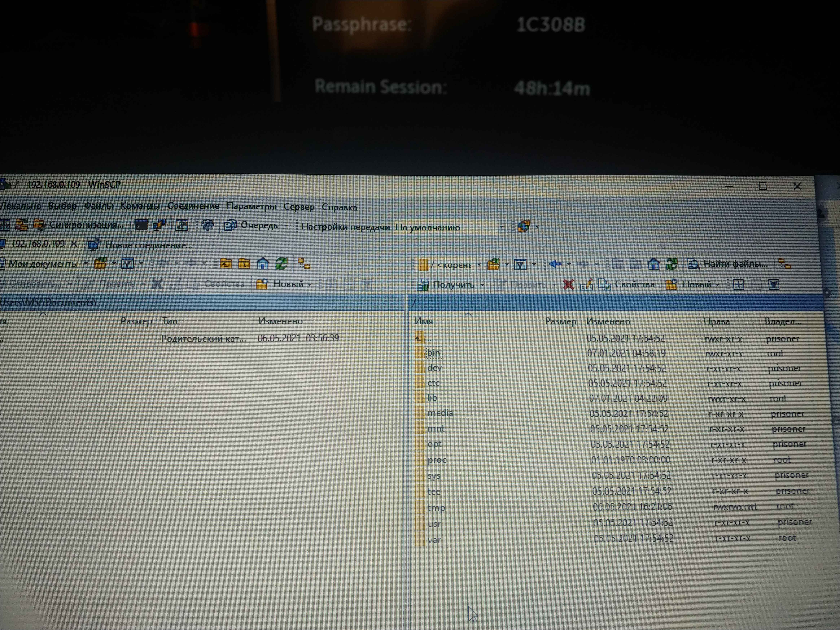Select the 'tmp' folder in remote list
The image size is (840, 630).
(x=436, y=507)
